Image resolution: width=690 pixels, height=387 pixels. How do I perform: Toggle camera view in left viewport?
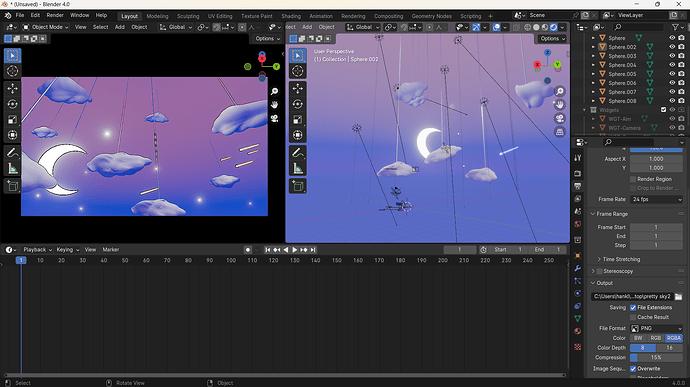tap(275, 118)
